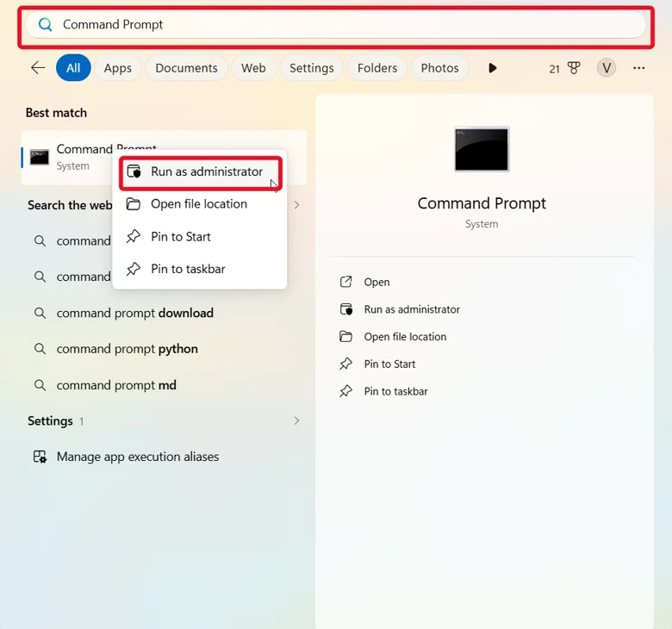Open the rewards trophy icon

(x=574, y=68)
